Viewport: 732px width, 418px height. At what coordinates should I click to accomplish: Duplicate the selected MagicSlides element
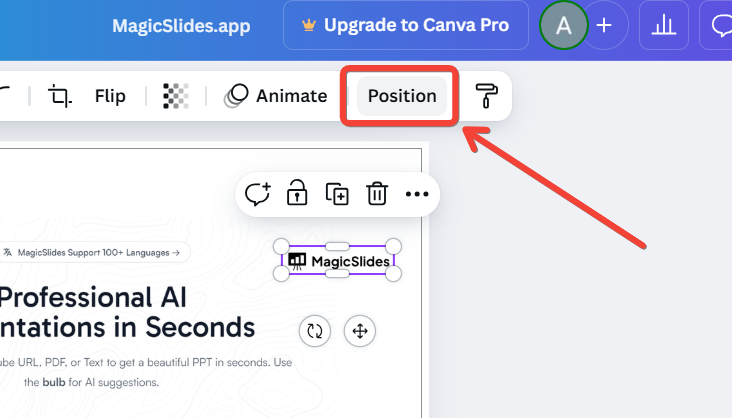[337, 193]
